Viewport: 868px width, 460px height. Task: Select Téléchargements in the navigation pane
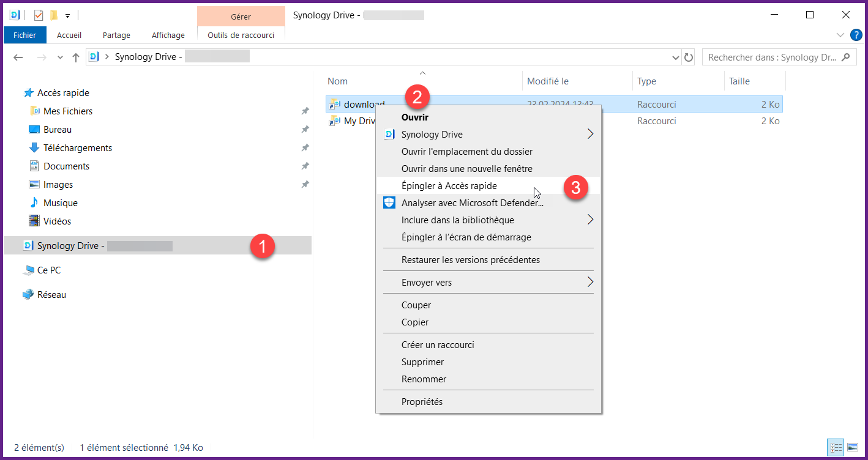pyautogui.click(x=78, y=148)
